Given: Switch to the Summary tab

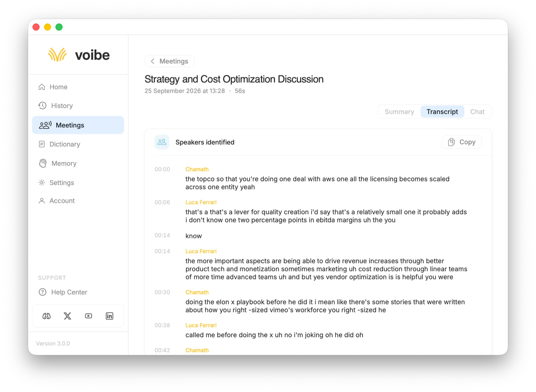Looking at the screenshot, I should (x=399, y=112).
